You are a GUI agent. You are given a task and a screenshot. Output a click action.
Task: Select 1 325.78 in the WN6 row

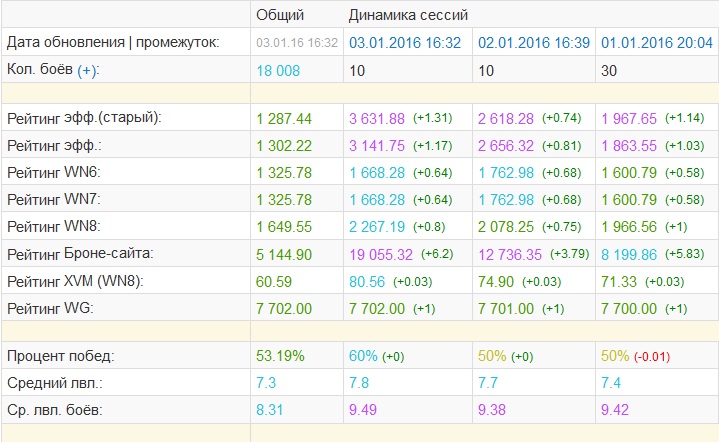[x=284, y=173]
